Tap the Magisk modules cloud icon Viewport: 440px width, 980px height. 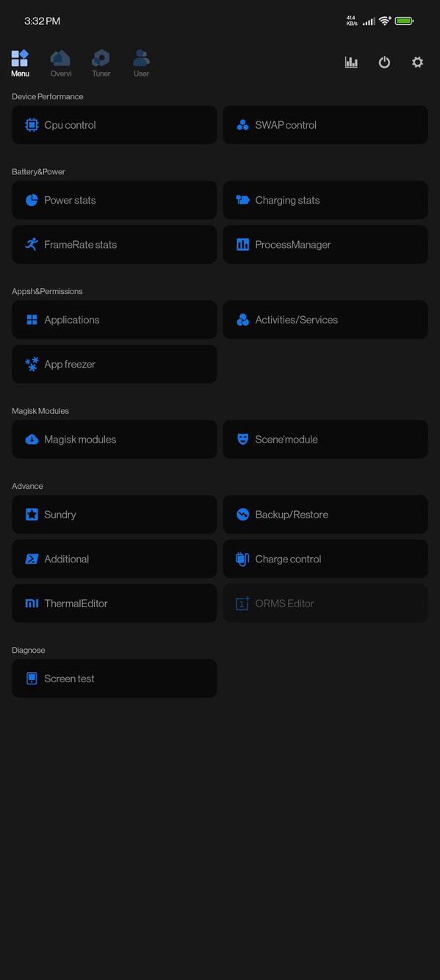pyautogui.click(x=32, y=439)
